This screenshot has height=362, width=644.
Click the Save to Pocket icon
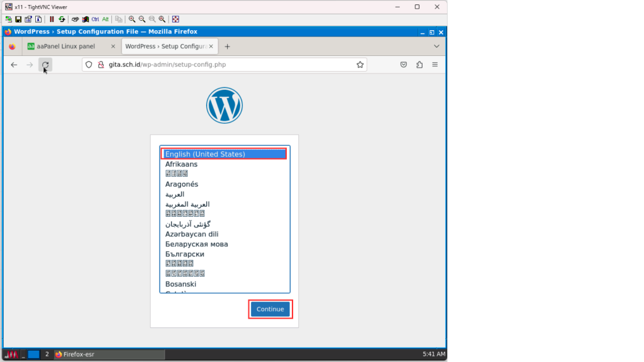pos(404,65)
